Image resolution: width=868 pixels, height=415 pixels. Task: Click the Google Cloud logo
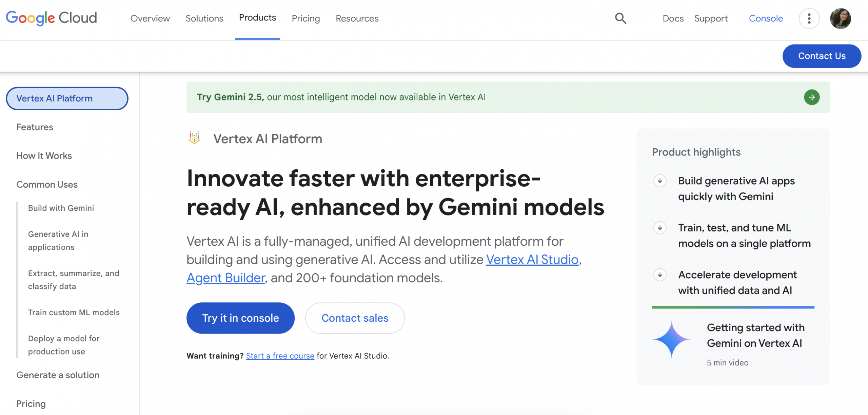pyautogui.click(x=51, y=18)
